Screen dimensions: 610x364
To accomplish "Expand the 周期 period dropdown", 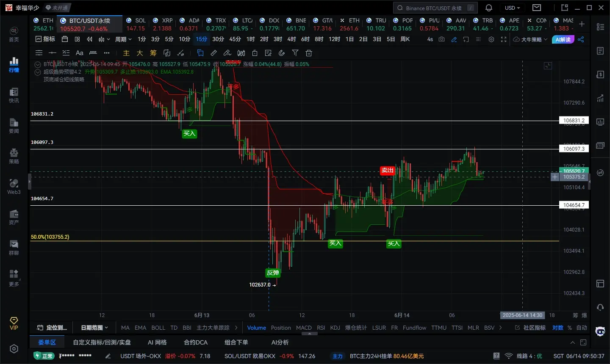I will tap(123, 39).
